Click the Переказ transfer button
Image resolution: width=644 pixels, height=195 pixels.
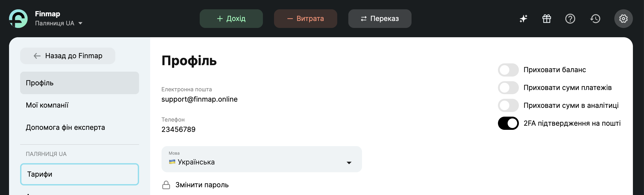pos(380,19)
